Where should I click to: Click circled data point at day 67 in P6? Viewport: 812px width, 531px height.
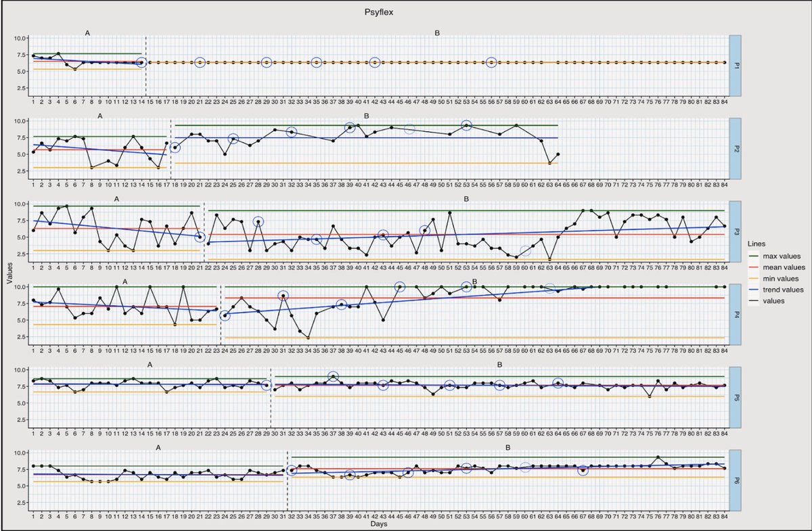[583, 470]
